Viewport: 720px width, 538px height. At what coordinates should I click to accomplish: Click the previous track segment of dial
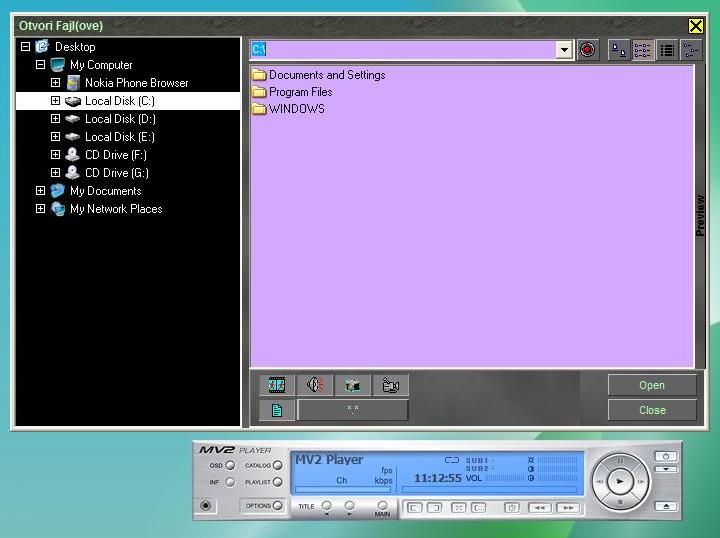click(x=599, y=482)
